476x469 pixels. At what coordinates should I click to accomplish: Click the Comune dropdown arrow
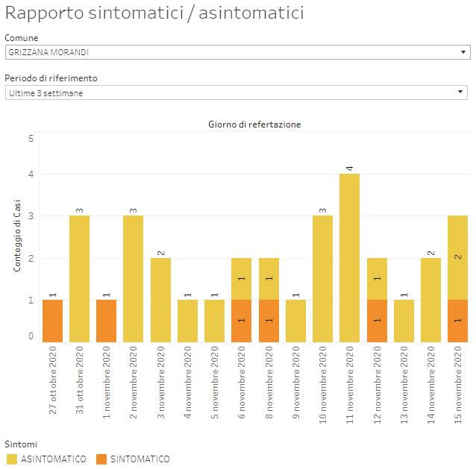coord(463,52)
